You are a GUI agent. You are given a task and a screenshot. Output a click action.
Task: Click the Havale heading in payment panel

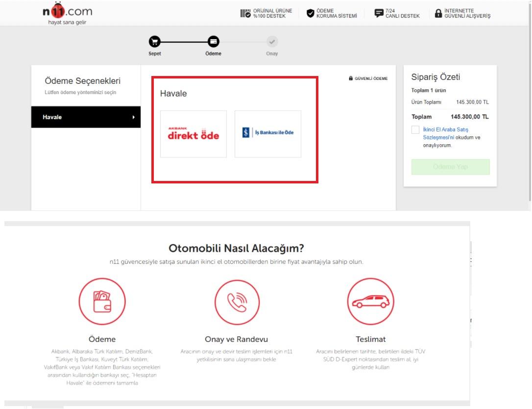pos(173,93)
